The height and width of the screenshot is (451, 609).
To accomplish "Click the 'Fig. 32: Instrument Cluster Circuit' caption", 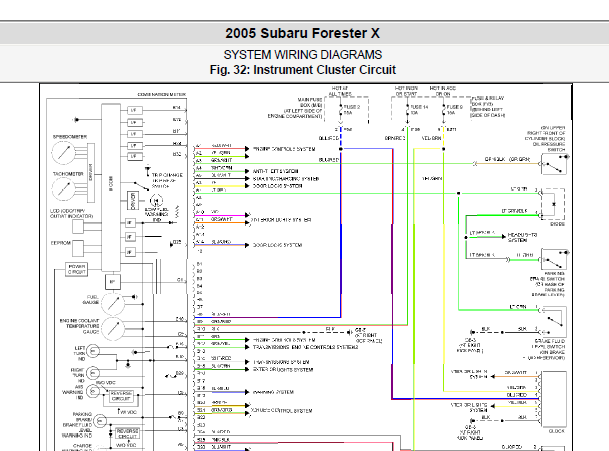I will point(303,70).
